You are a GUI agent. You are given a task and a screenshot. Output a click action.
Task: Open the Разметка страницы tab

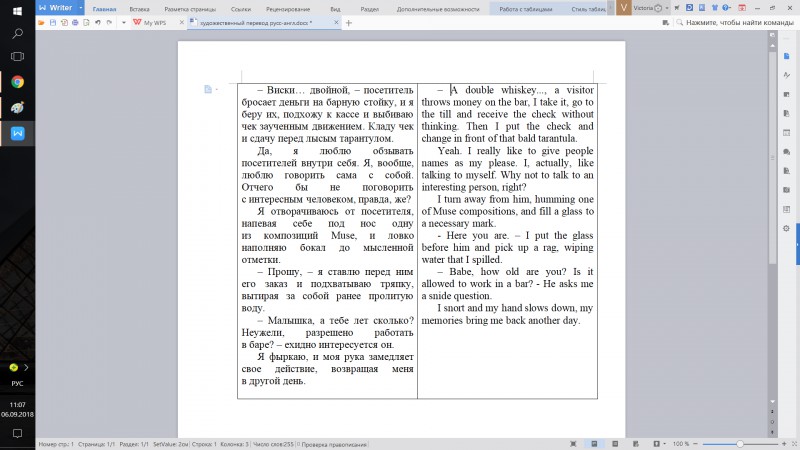click(190, 9)
